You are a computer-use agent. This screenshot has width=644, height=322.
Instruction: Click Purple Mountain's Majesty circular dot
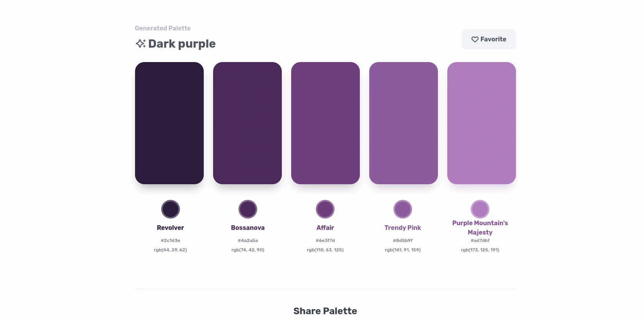tap(480, 209)
